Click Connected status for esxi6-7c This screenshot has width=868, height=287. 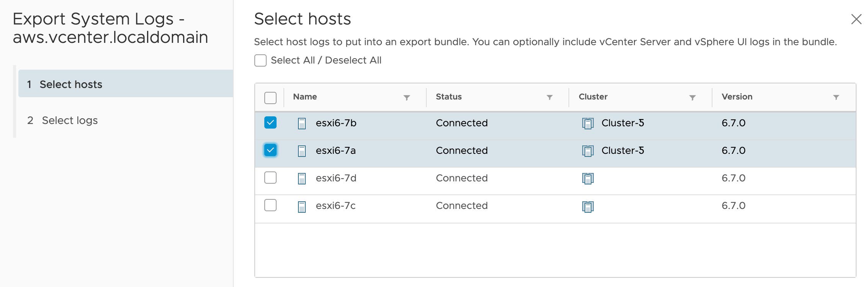(x=462, y=205)
